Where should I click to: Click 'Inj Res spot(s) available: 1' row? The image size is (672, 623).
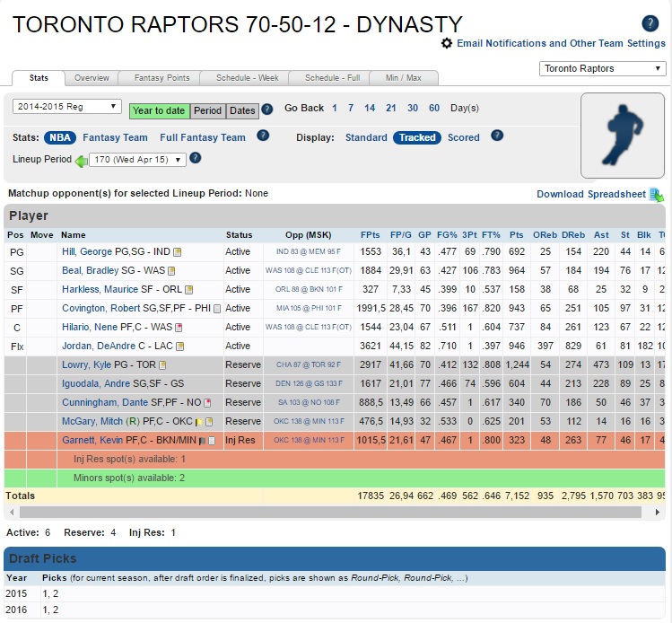[335, 460]
